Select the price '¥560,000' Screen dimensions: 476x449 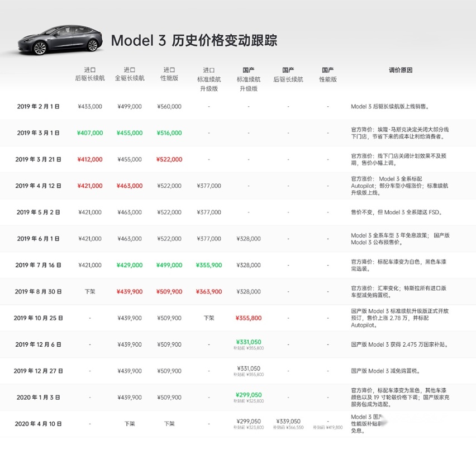coord(169,107)
